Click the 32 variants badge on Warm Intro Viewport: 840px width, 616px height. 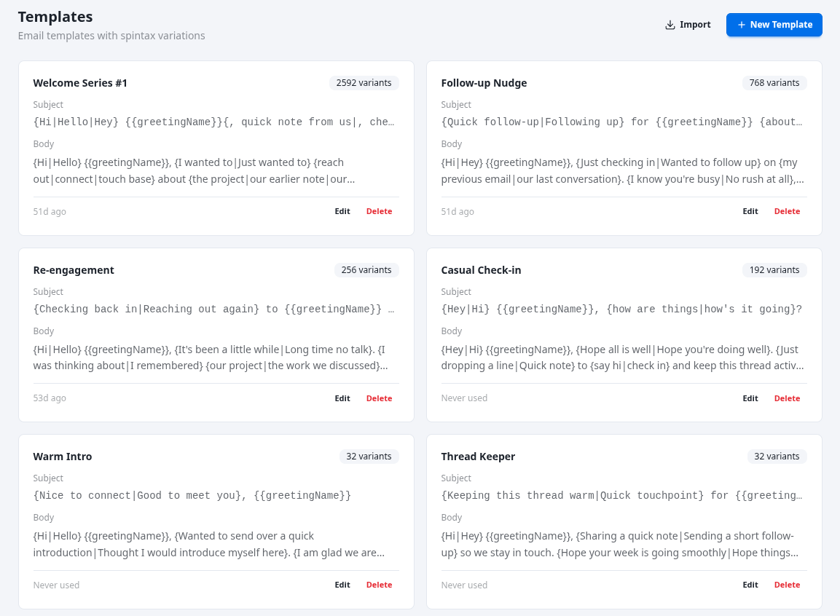click(369, 457)
